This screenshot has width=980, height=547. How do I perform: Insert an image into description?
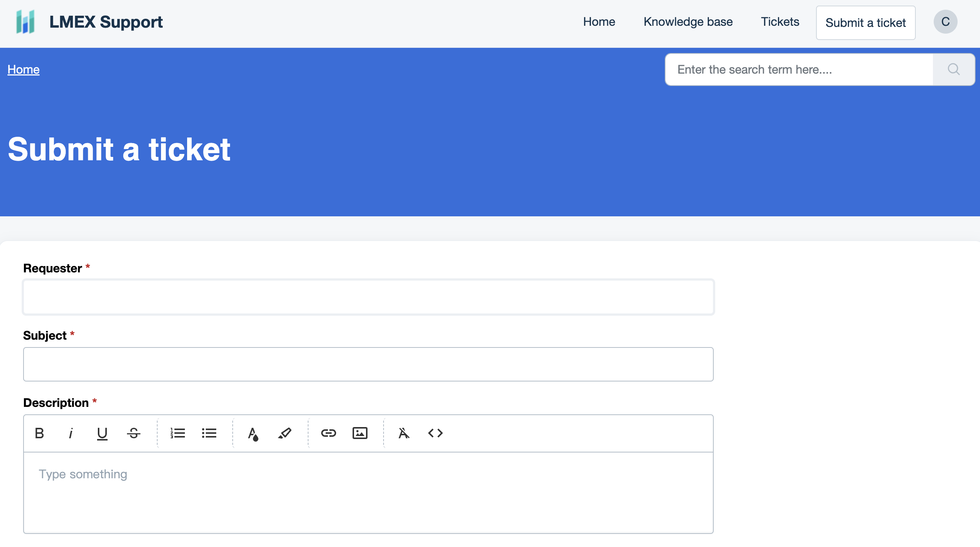point(360,433)
